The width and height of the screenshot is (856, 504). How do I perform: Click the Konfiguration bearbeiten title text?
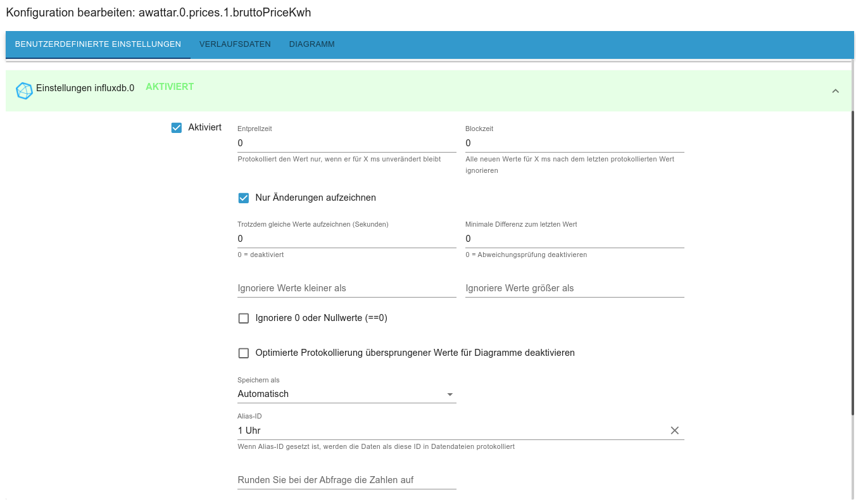158,13
